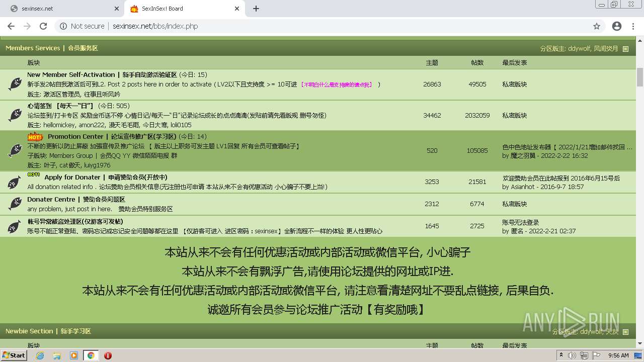Open moderator luiyg1976's profile
This screenshot has width=644, height=362.
98,165
